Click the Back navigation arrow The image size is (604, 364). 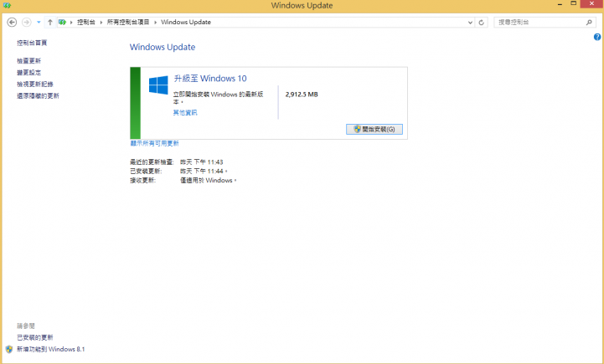[x=12, y=23]
